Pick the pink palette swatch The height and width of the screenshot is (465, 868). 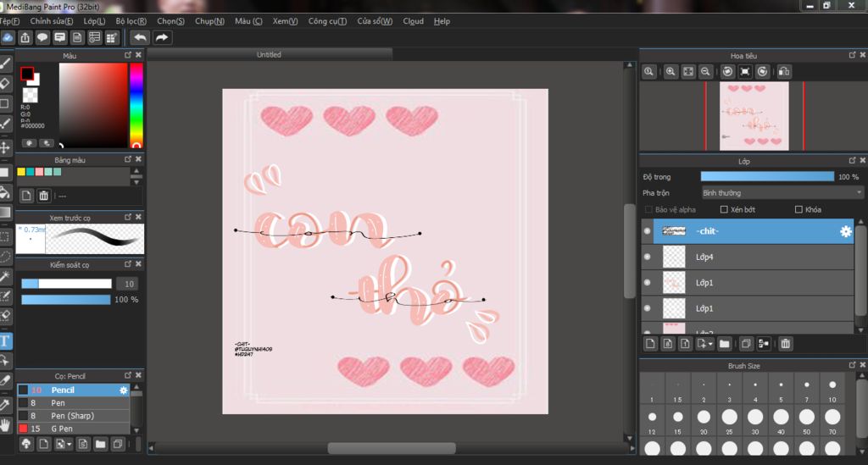coord(39,172)
